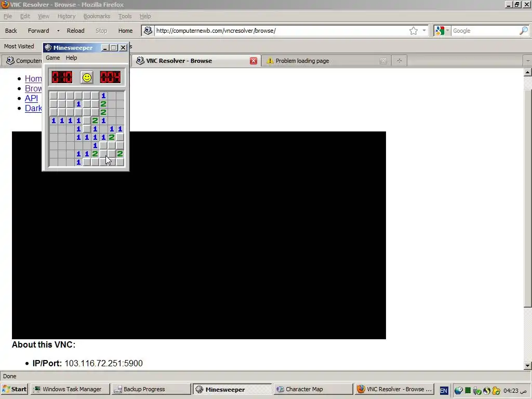Image resolution: width=532 pixels, height=399 pixels.
Task: Click the page scrollbar down arrow
Action: pos(528,365)
